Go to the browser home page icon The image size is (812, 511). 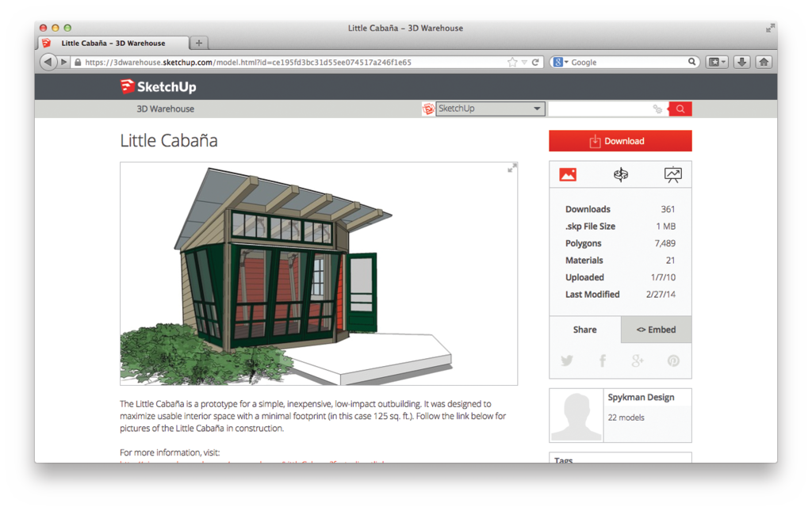764,62
